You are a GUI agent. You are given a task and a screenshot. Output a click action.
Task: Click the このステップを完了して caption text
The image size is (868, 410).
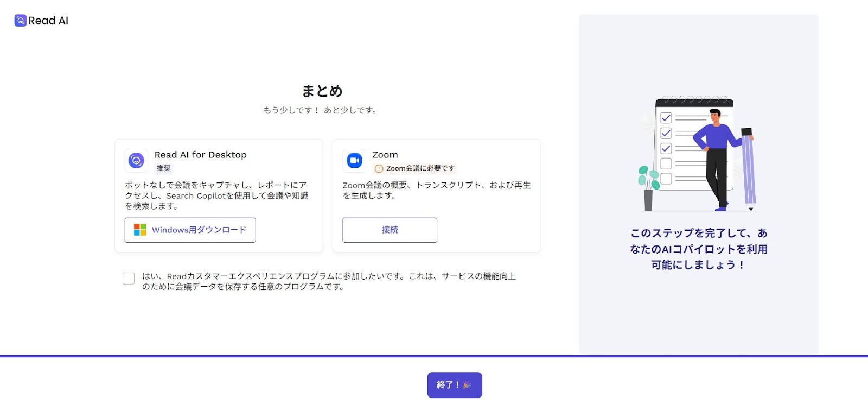(x=699, y=249)
